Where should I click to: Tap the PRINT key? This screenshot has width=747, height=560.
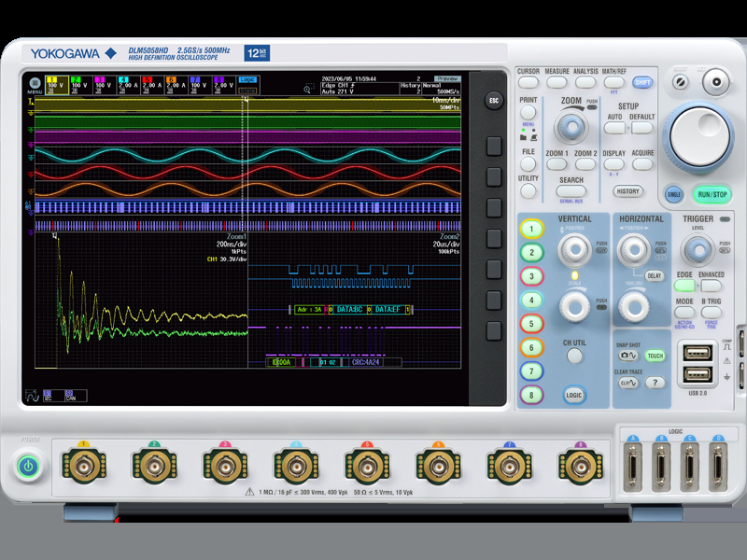[x=528, y=112]
